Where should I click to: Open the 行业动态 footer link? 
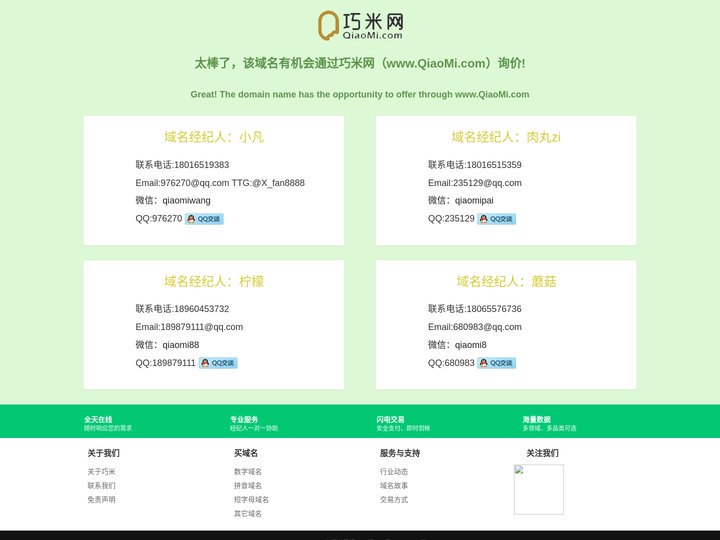coord(394,472)
